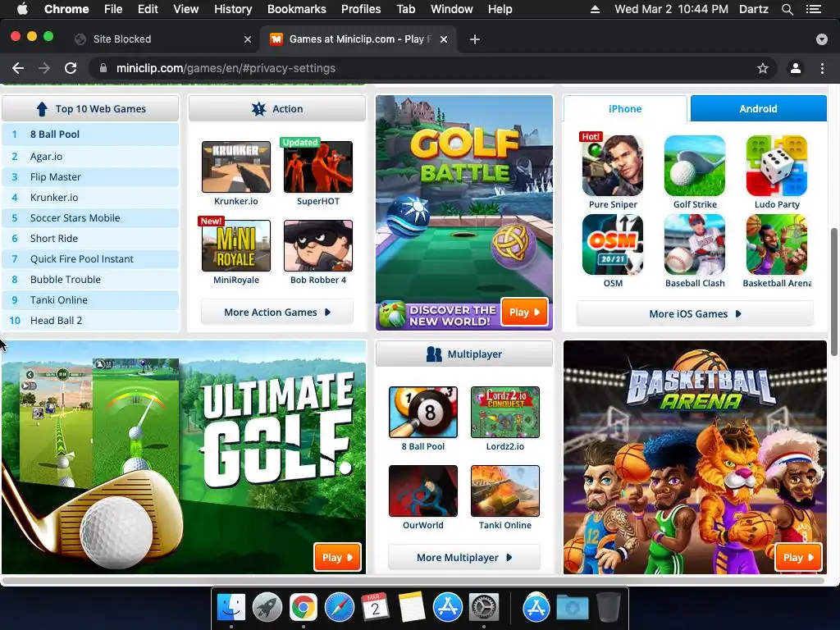Screen dimensions: 840x630
Task: Expand the Chrome tab search dropdown arrow
Action: coord(822,39)
